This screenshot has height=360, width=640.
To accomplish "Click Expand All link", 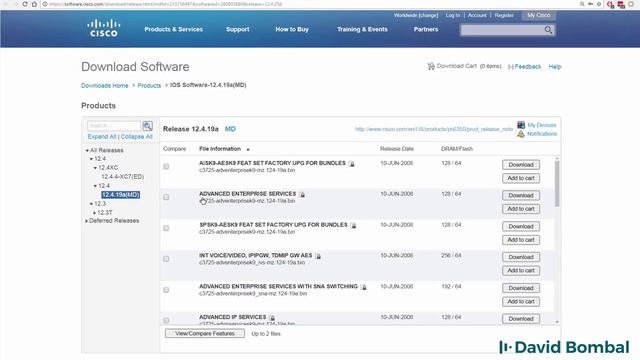I will 102,136.
